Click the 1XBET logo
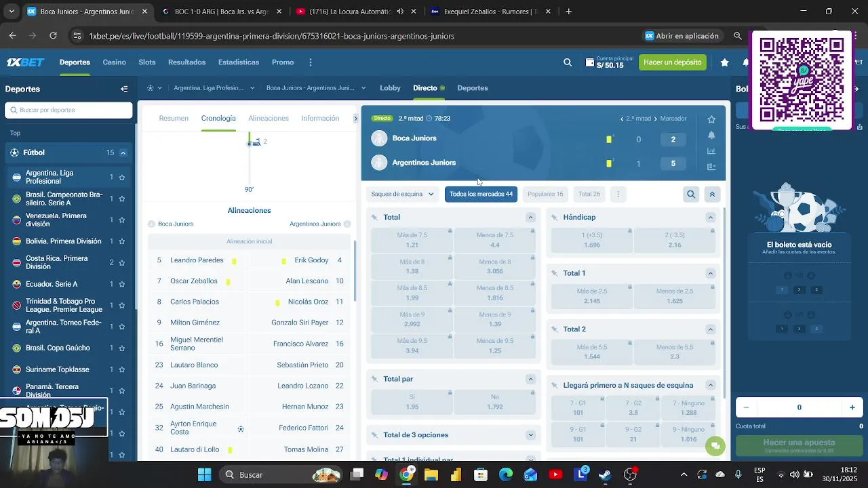The width and height of the screenshot is (868, 488). pyautogui.click(x=25, y=62)
